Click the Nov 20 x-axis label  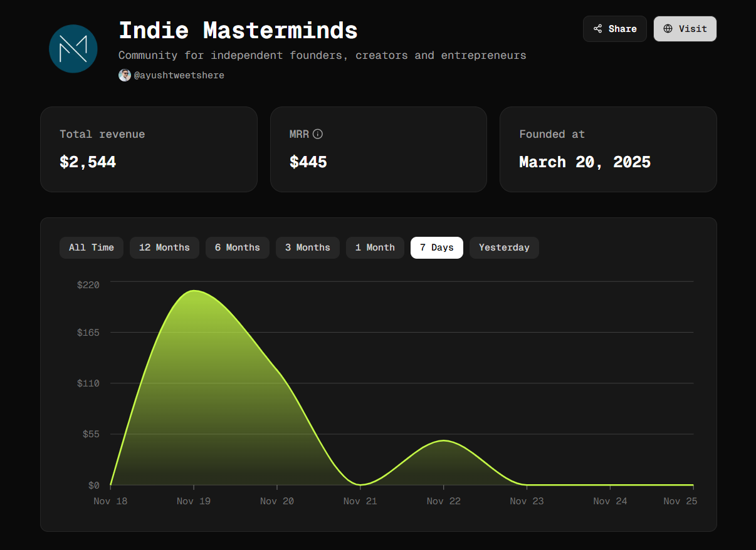(277, 501)
